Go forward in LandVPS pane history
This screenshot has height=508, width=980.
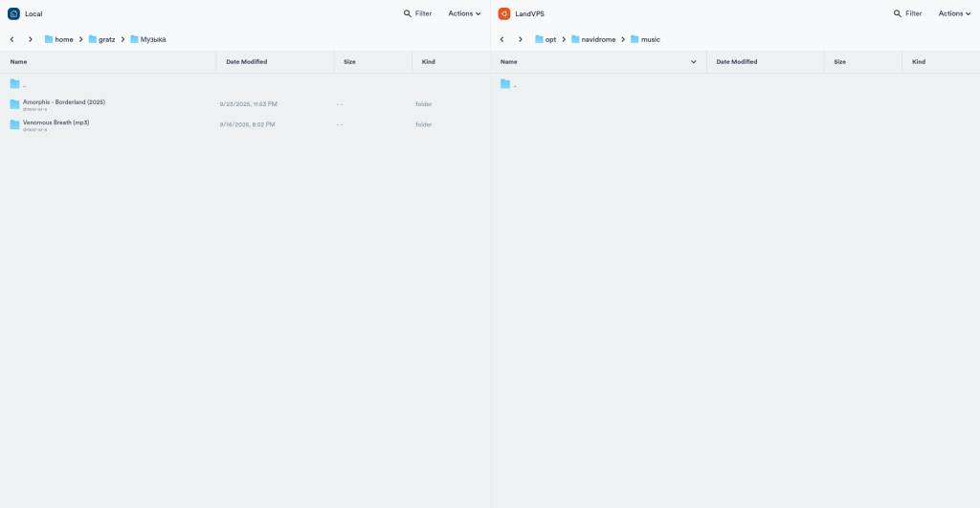[521, 39]
